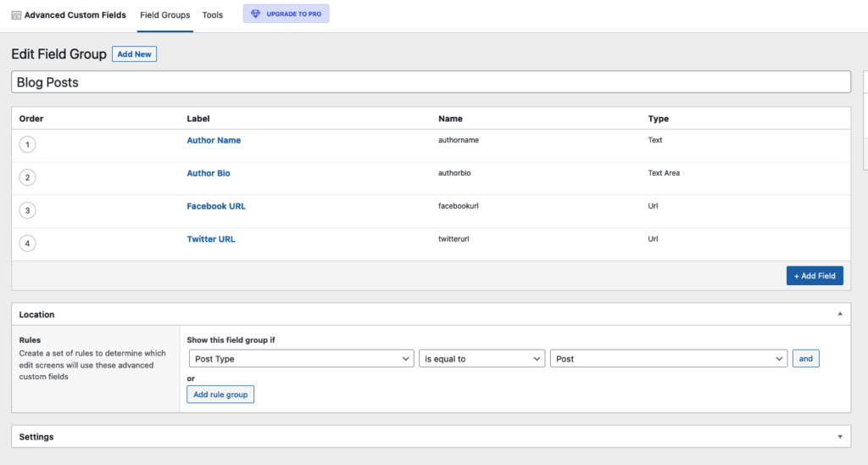Open the Post value dropdown
The image size is (868, 465).
coord(669,359)
